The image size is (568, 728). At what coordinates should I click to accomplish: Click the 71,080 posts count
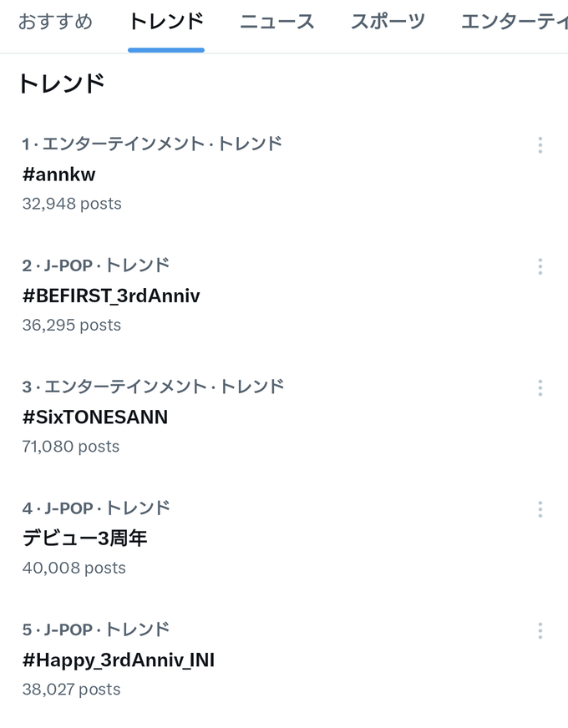pyautogui.click(x=71, y=447)
